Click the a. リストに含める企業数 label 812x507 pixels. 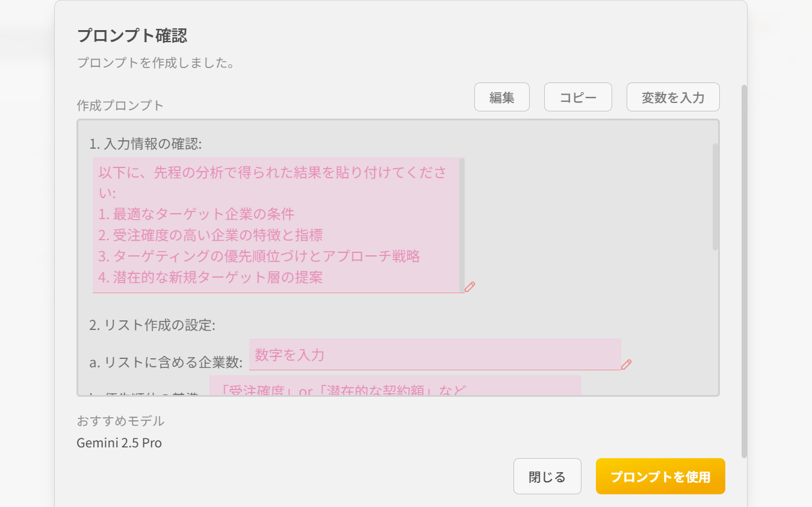166,362
